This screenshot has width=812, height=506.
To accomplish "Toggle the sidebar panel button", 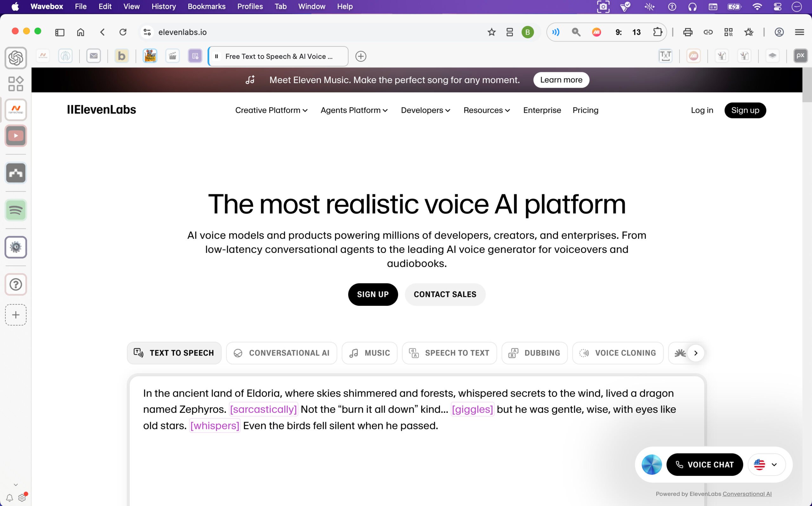I will (60, 32).
